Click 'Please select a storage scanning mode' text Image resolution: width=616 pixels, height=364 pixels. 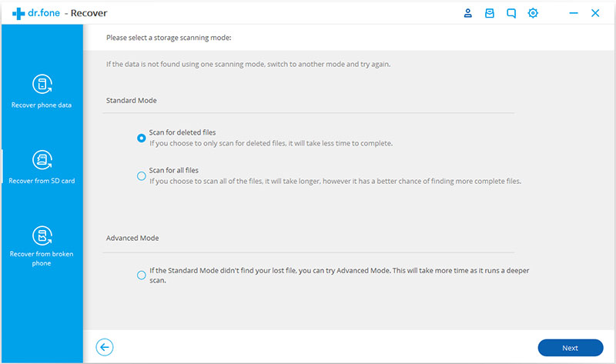(169, 38)
